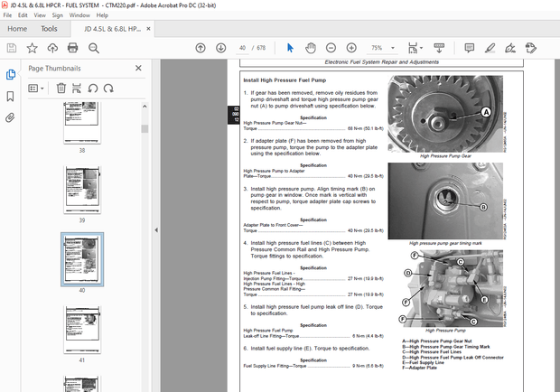Viewport: 560px width, 392px height.
Task: Delete selected page with trash icon
Action: (61, 88)
